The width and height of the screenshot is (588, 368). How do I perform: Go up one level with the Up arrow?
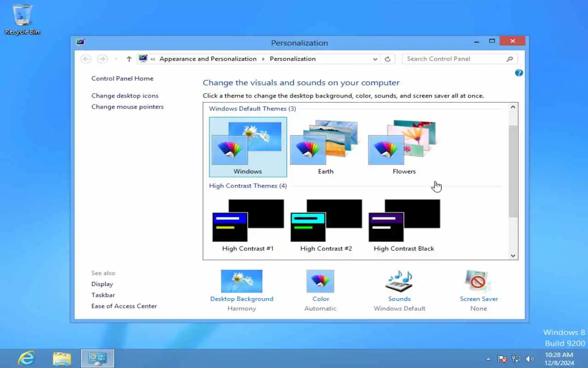[129, 59]
